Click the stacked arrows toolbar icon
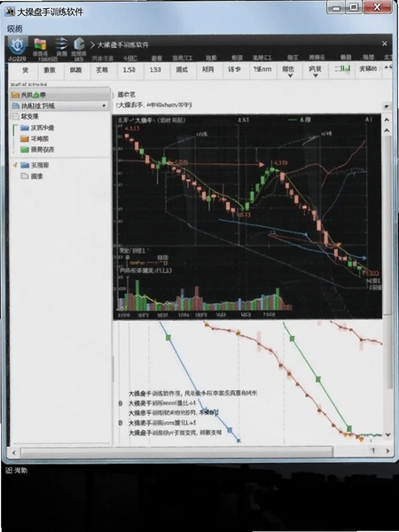Screen dimensions: 399x532 pyautogui.click(x=61, y=43)
